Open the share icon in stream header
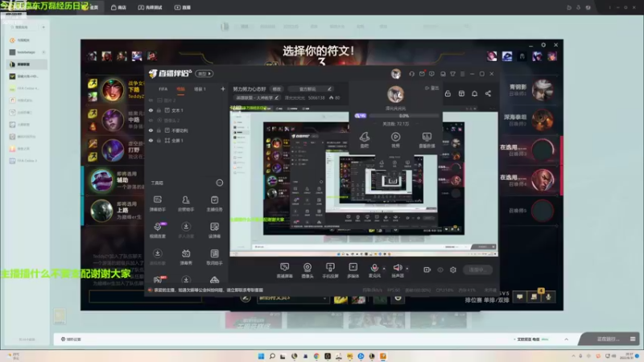 coord(488,93)
